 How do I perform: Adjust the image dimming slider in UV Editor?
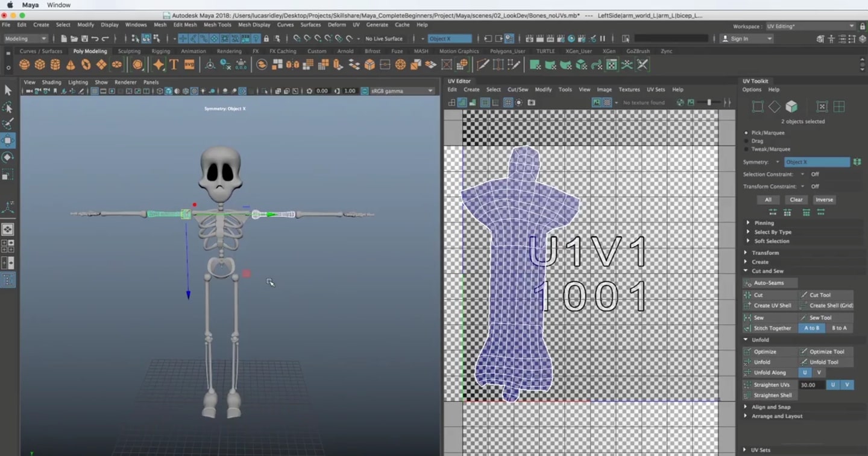tap(710, 103)
